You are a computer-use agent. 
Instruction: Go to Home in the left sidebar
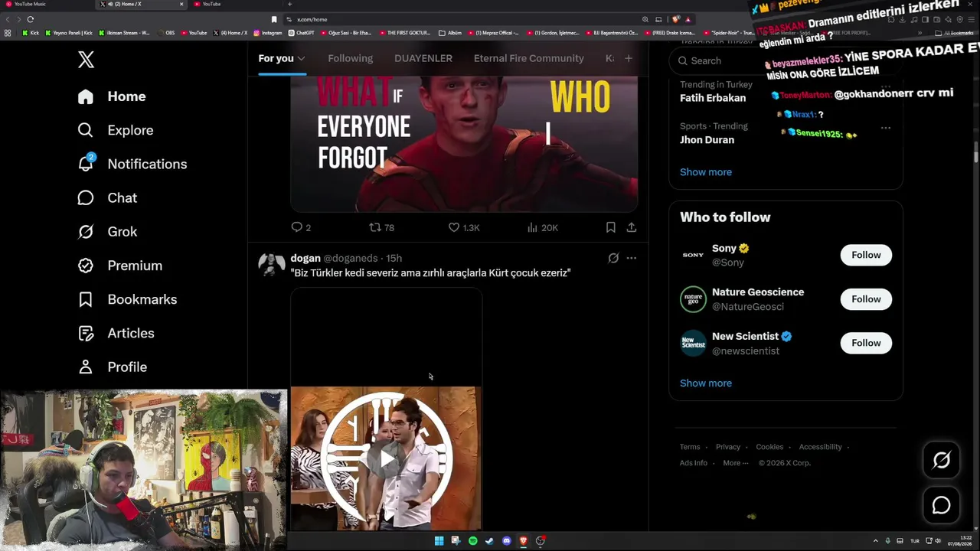(x=112, y=96)
